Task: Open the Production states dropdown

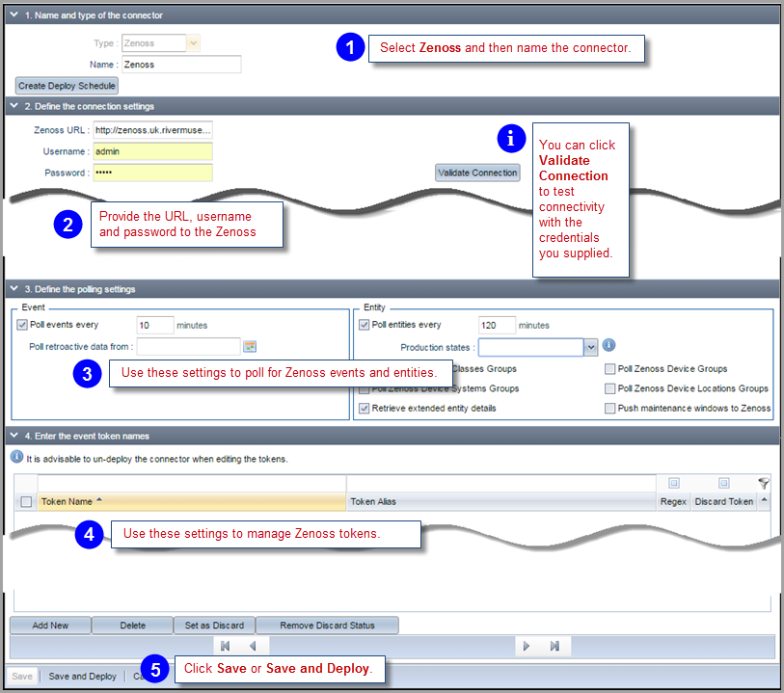Action: [590, 347]
